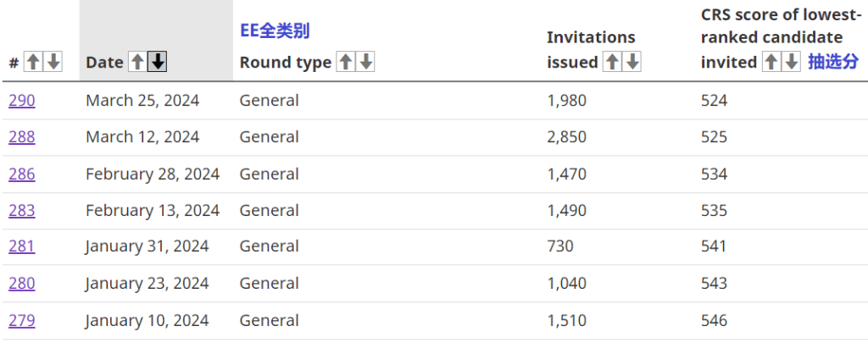Click the 抽选分 blue label
The width and height of the screenshot is (868, 343).
tap(833, 62)
